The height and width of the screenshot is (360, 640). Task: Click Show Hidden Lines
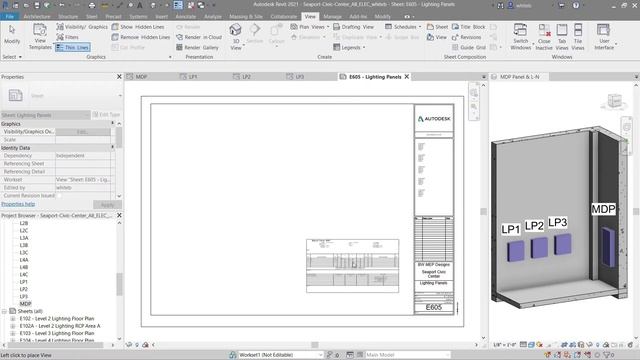click(138, 27)
